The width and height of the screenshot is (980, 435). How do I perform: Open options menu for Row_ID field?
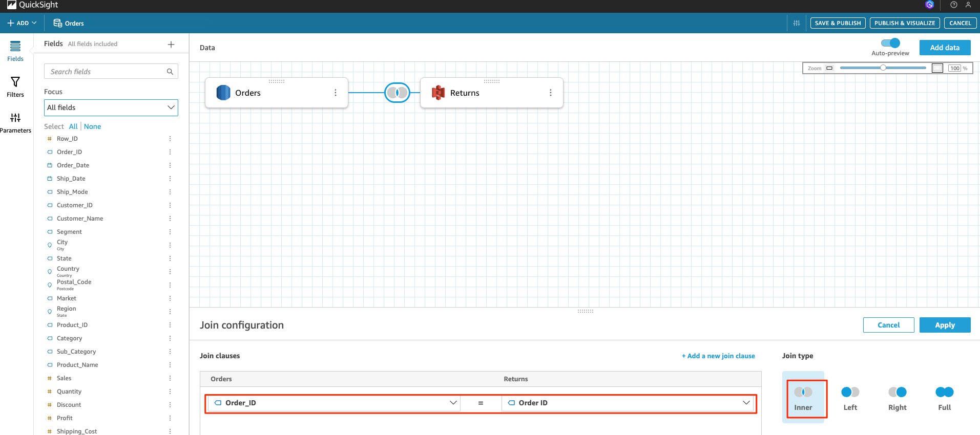(x=170, y=139)
